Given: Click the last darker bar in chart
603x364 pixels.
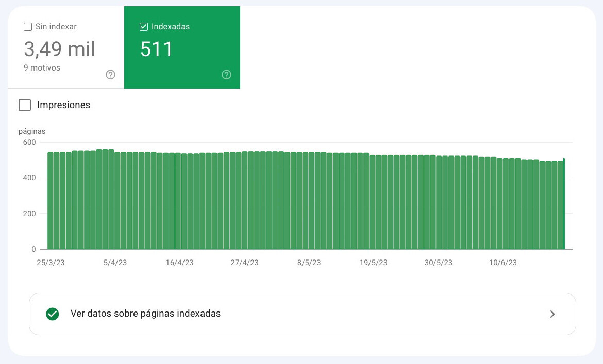Looking at the screenshot, I should click(564, 203).
